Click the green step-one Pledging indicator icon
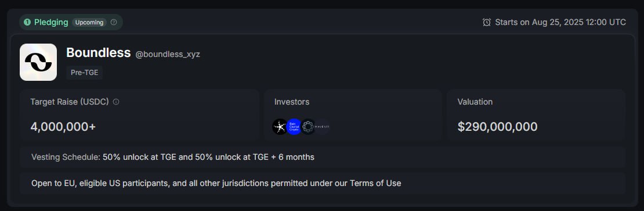 point(27,22)
